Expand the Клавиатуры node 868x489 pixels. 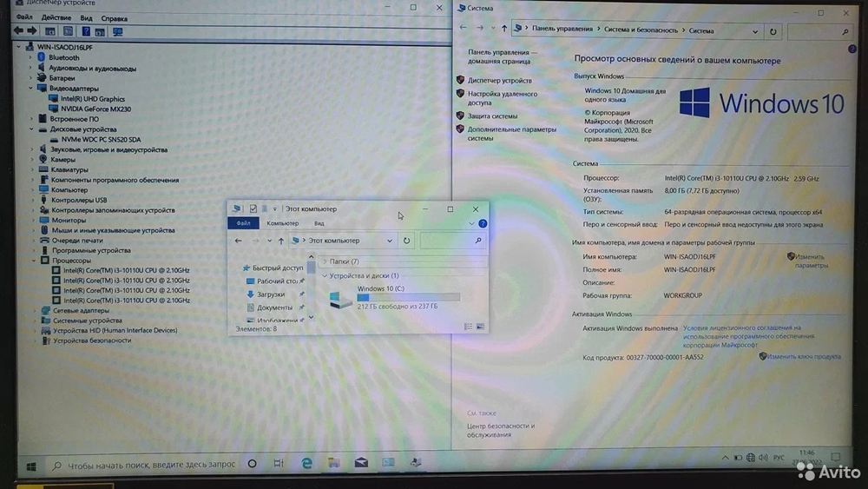[32, 169]
